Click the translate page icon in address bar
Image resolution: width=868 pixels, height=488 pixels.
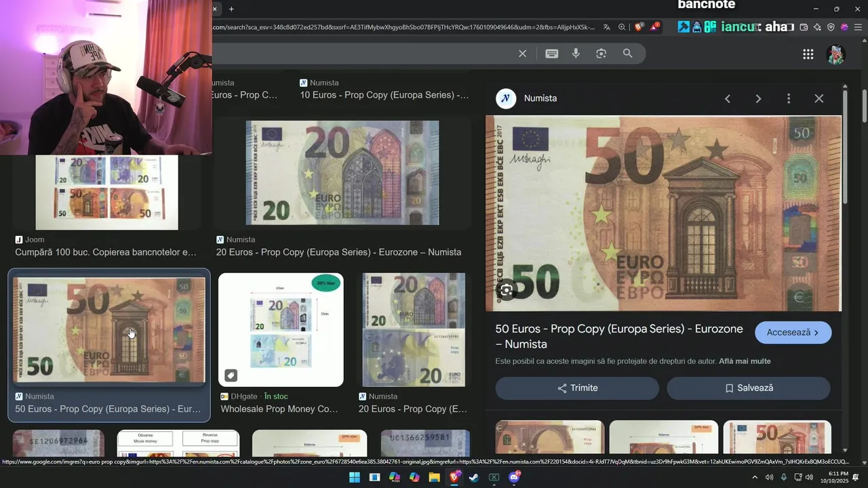(606, 27)
